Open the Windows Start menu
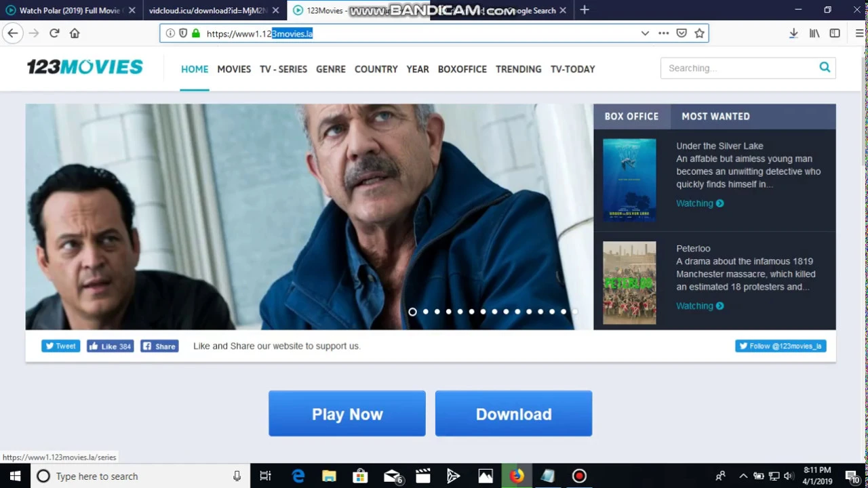868x488 pixels. (15, 476)
